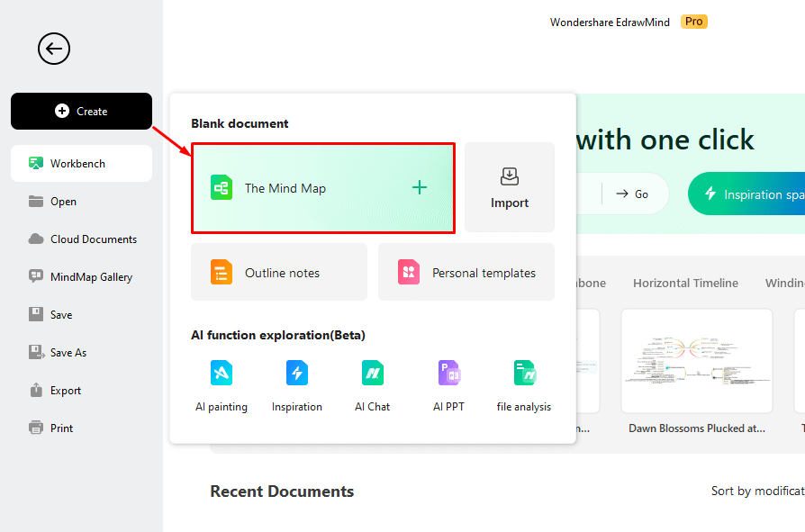Open AI Chat

(x=372, y=386)
